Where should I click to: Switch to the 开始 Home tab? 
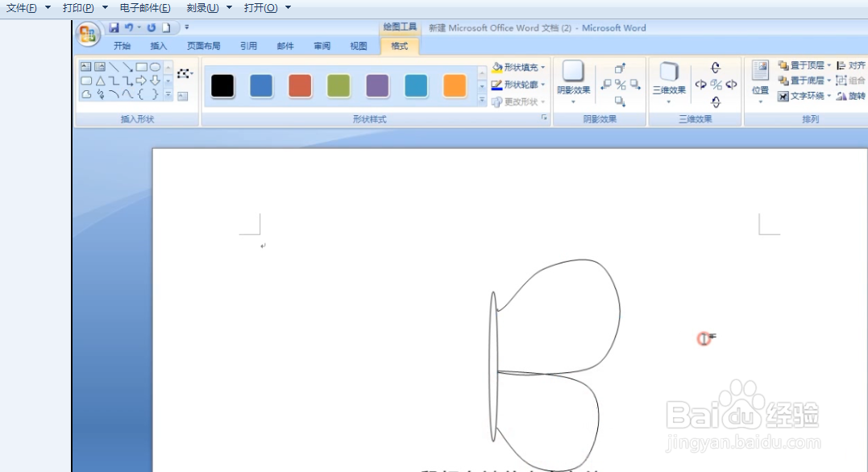122,46
